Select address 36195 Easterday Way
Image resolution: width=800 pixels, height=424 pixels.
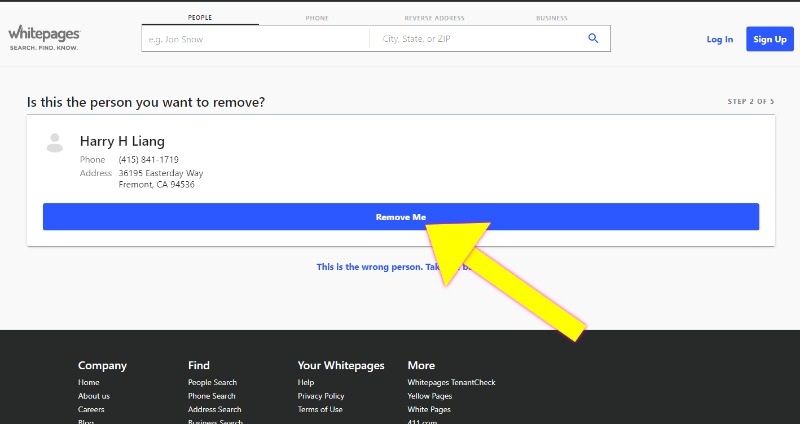tap(161, 173)
